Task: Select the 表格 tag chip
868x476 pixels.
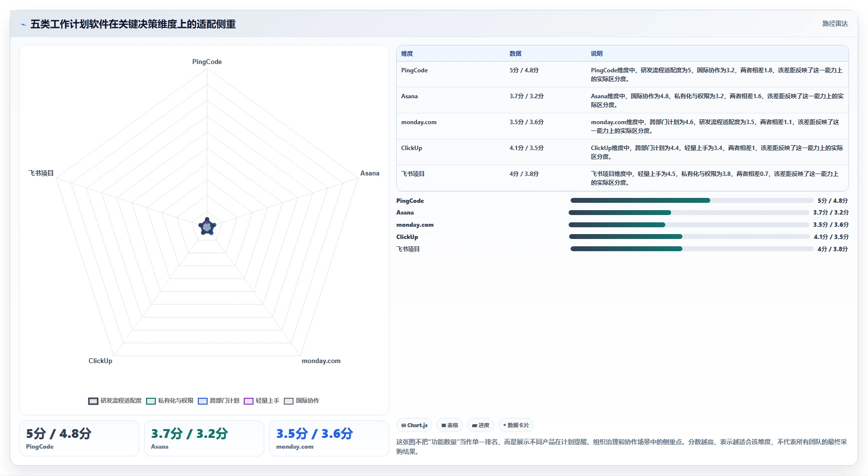Action: 450,425
